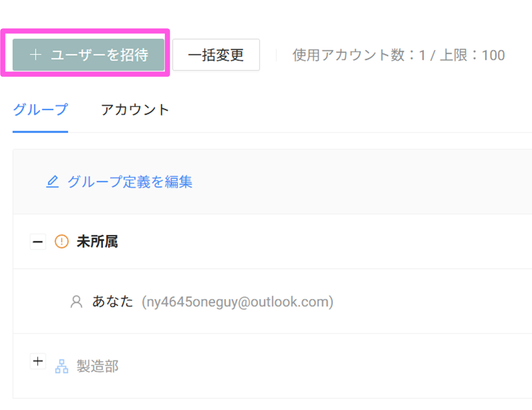Open the グループ定義を編集 link
The image size is (532, 410).
pyautogui.click(x=130, y=182)
